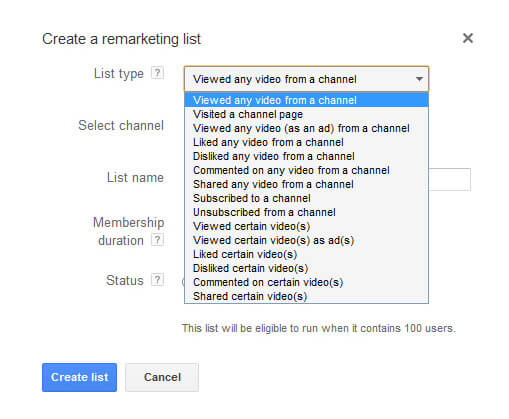The height and width of the screenshot is (419, 509).
Task: Click the 'Create a remarketing list' heading
Action: click(121, 39)
